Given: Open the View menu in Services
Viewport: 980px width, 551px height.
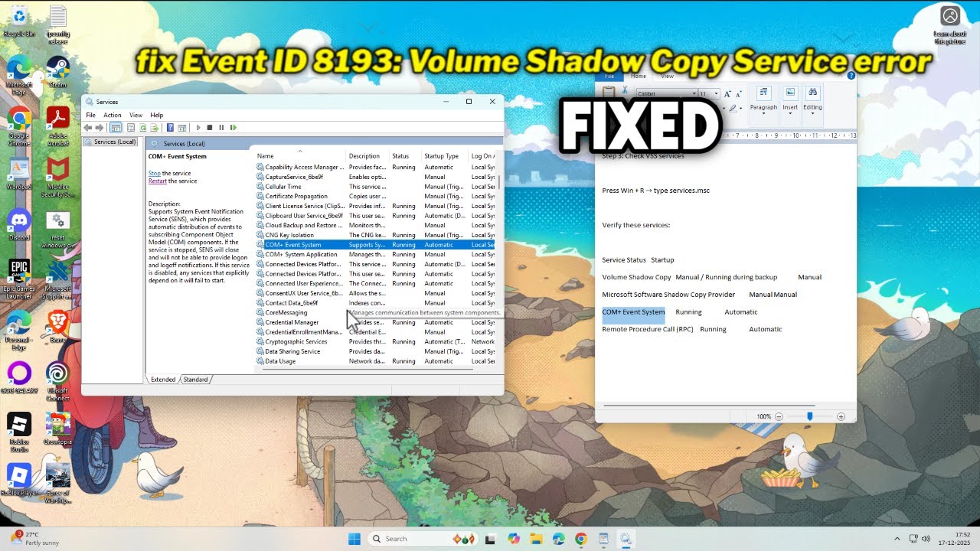Looking at the screenshot, I should (x=136, y=115).
